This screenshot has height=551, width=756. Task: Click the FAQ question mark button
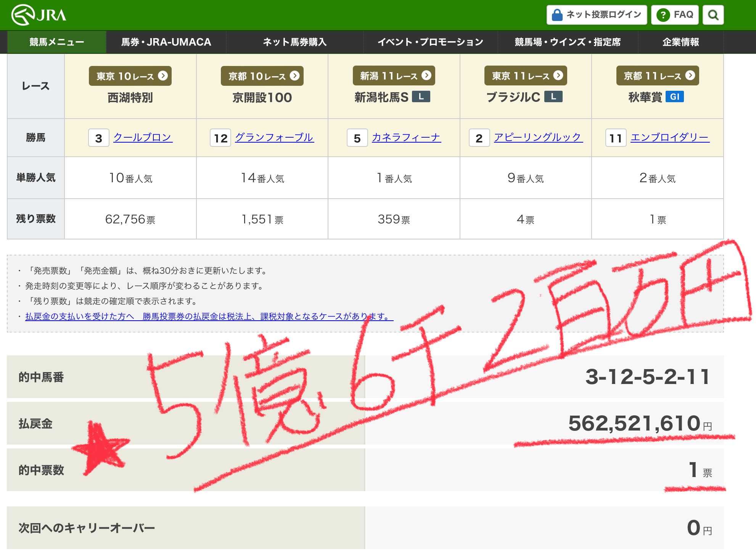tap(674, 15)
